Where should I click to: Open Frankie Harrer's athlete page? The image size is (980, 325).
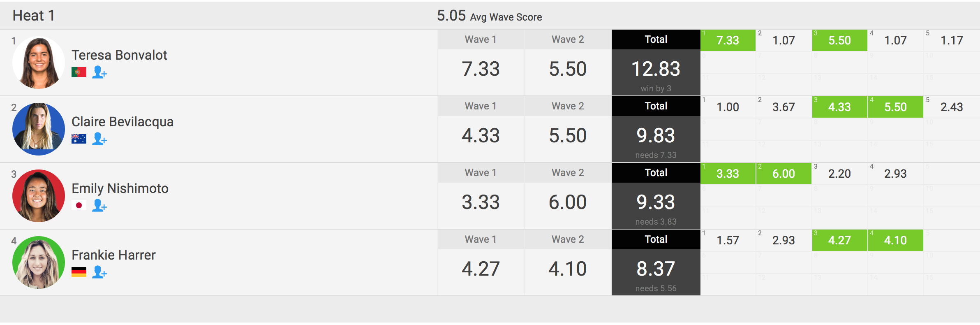[x=113, y=255]
